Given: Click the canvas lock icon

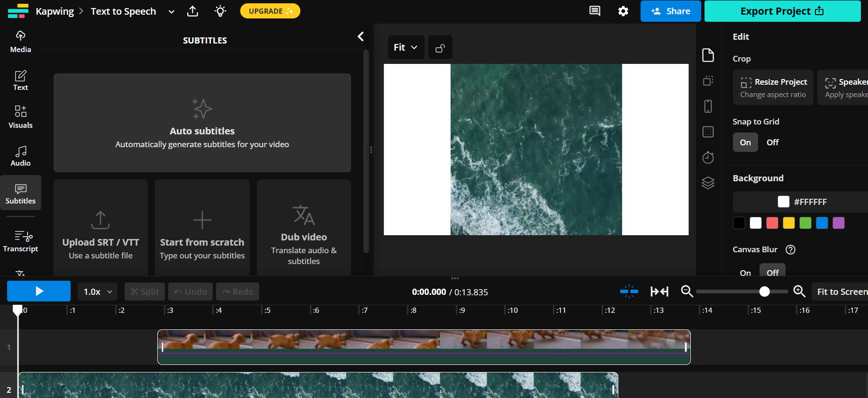Looking at the screenshot, I should click(440, 47).
